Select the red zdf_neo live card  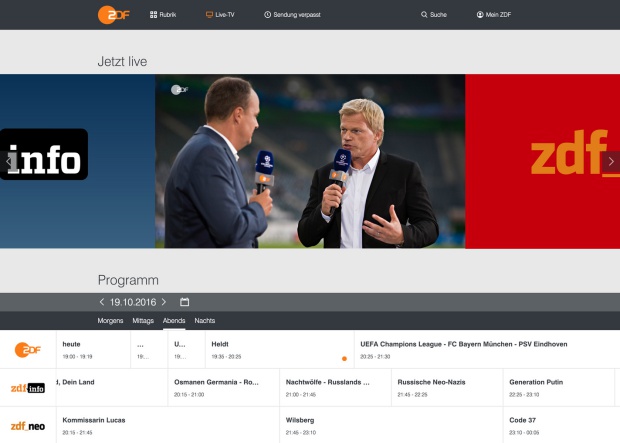[542, 161]
